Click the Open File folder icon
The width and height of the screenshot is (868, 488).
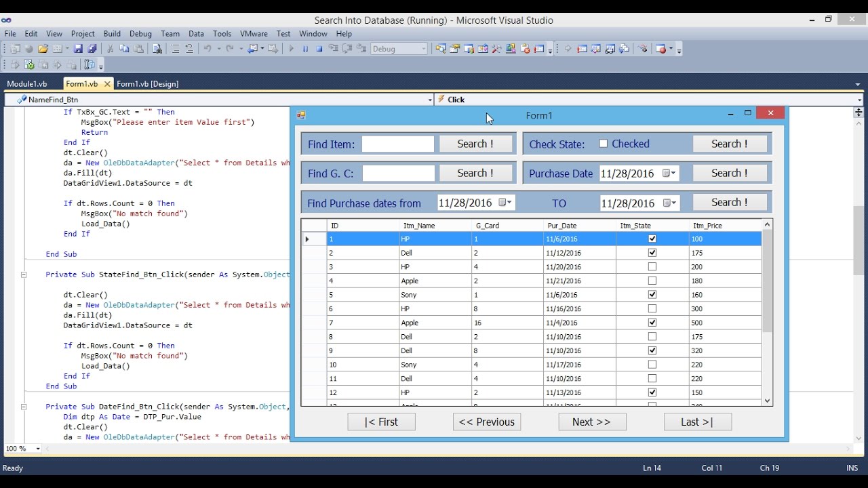coord(43,49)
